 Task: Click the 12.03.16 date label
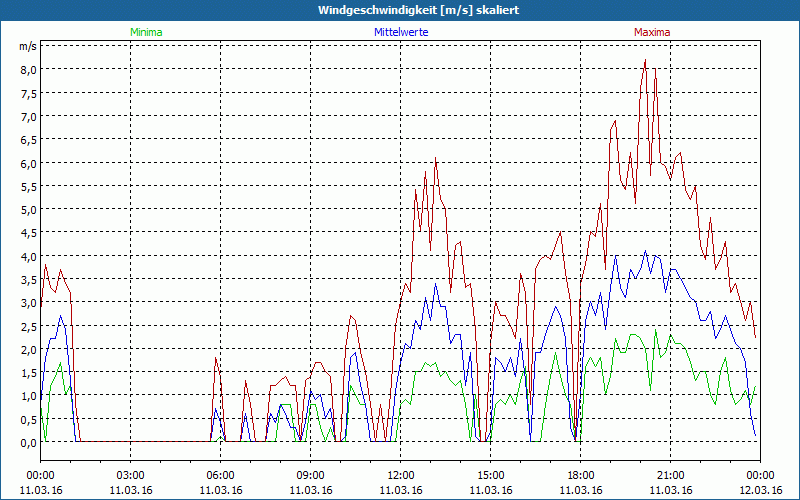point(760,490)
